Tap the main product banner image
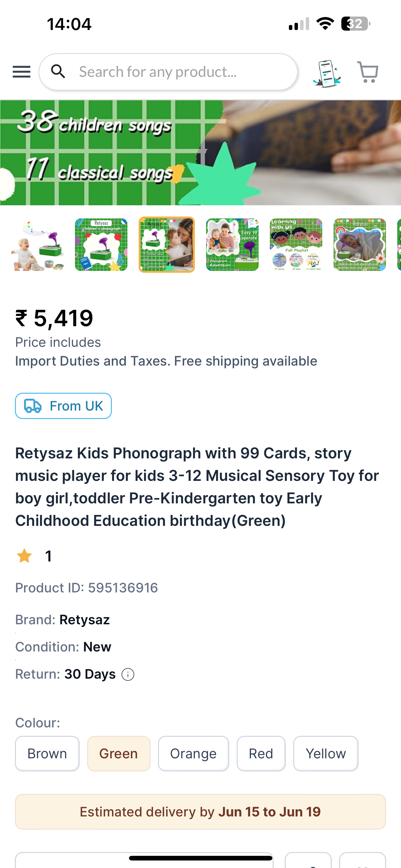This screenshot has width=401, height=868. pos(200,153)
